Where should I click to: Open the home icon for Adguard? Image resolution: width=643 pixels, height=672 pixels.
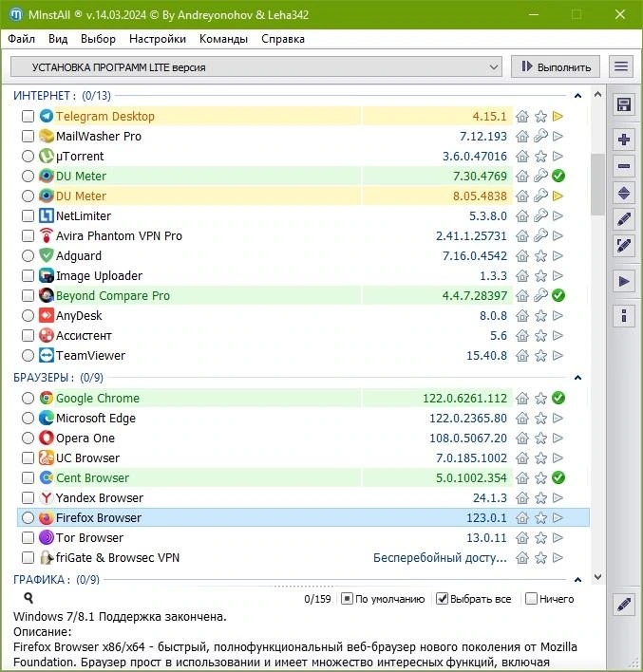[x=522, y=256]
